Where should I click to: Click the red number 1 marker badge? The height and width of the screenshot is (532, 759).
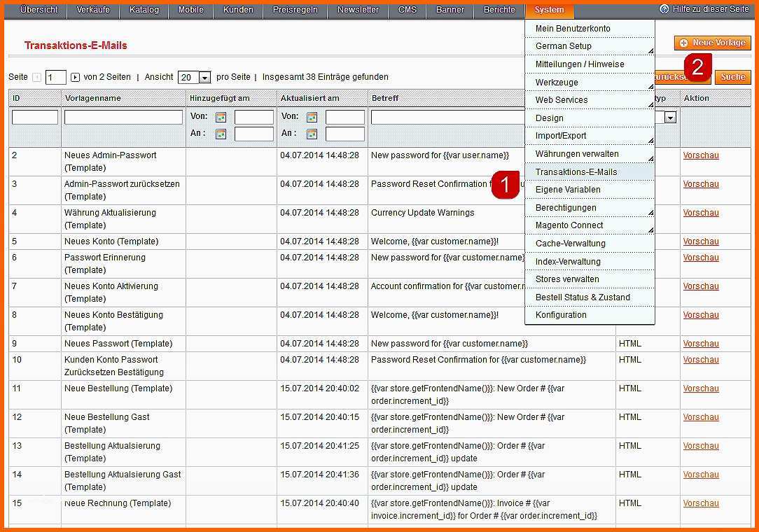pyautogui.click(x=505, y=185)
